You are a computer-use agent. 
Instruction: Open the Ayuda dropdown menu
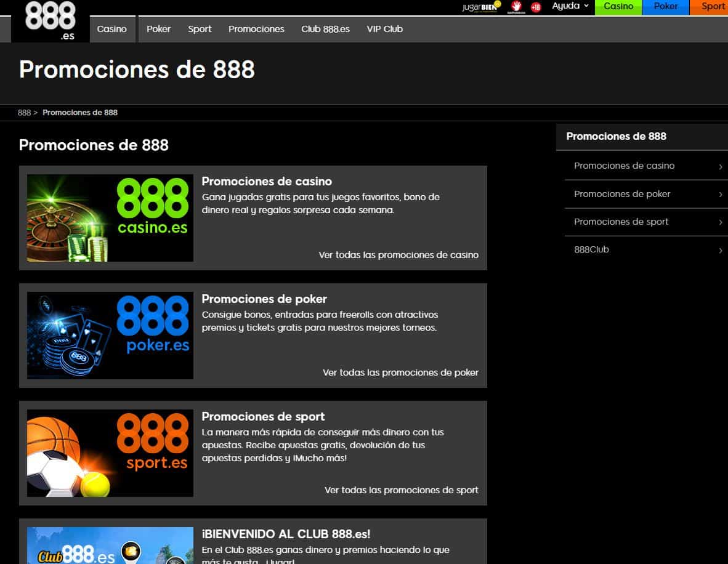click(x=570, y=6)
